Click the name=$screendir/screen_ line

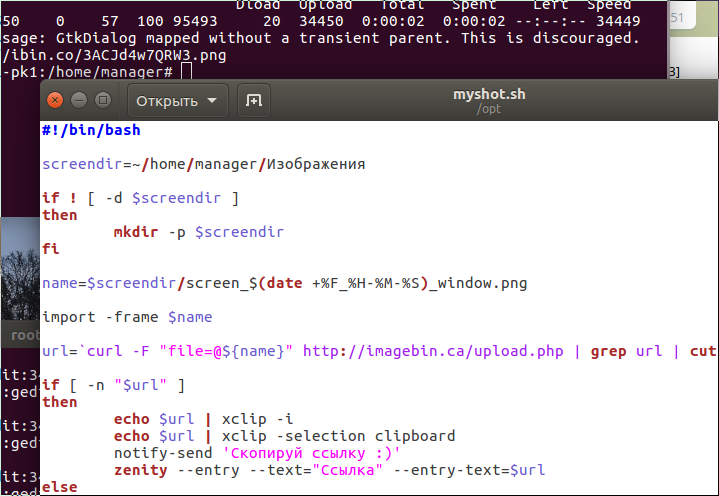click(x=284, y=283)
